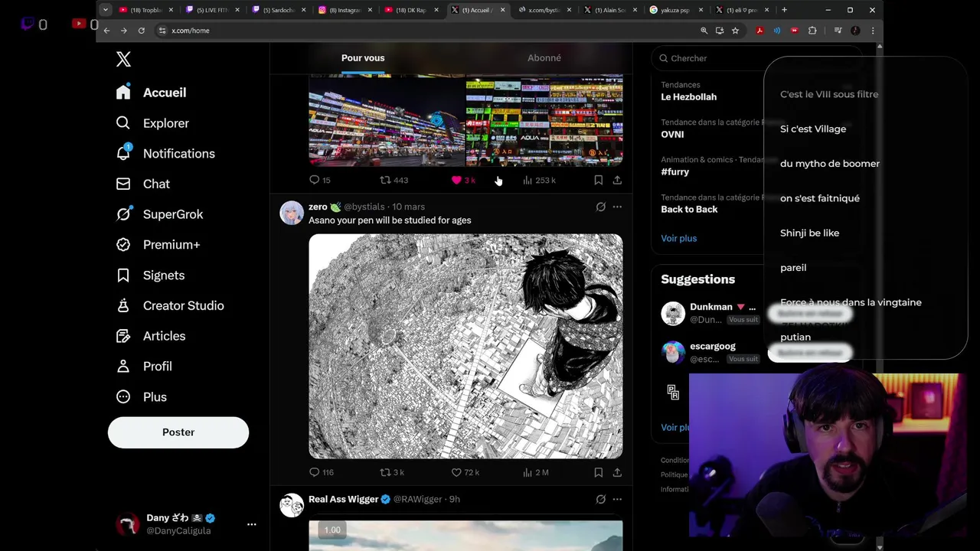Open the tab search dropdown arrow
This screenshot has width=980, height=551.
coord(106,10)
